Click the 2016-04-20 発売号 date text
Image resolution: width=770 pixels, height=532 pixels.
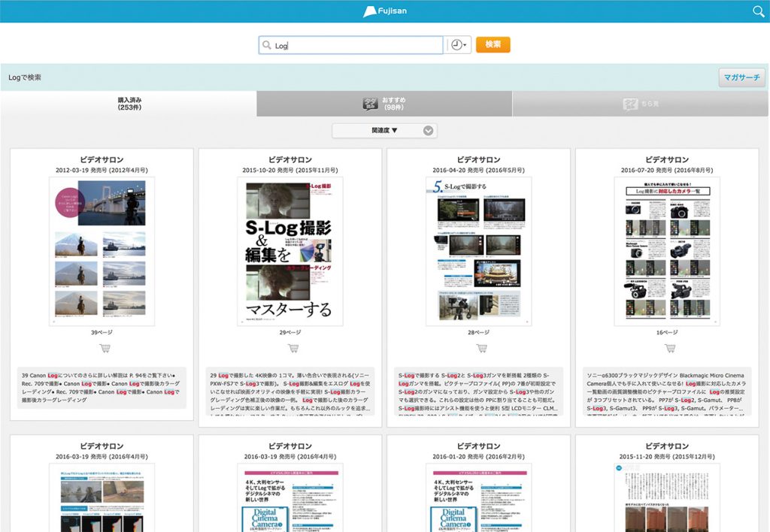click(479, 171)
